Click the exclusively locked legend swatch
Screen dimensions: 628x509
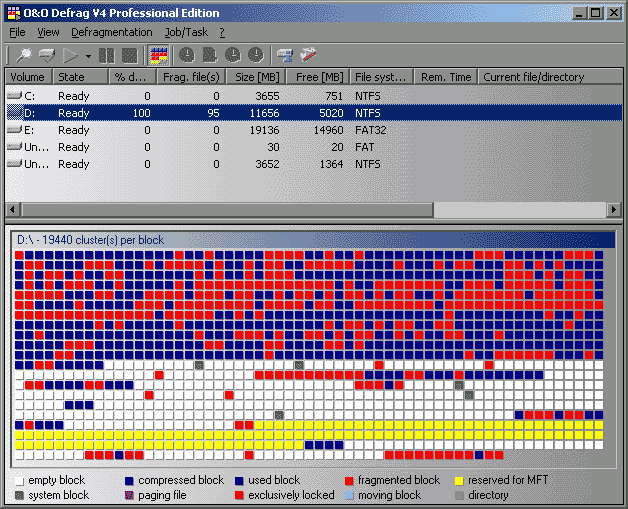click(239, 495)
